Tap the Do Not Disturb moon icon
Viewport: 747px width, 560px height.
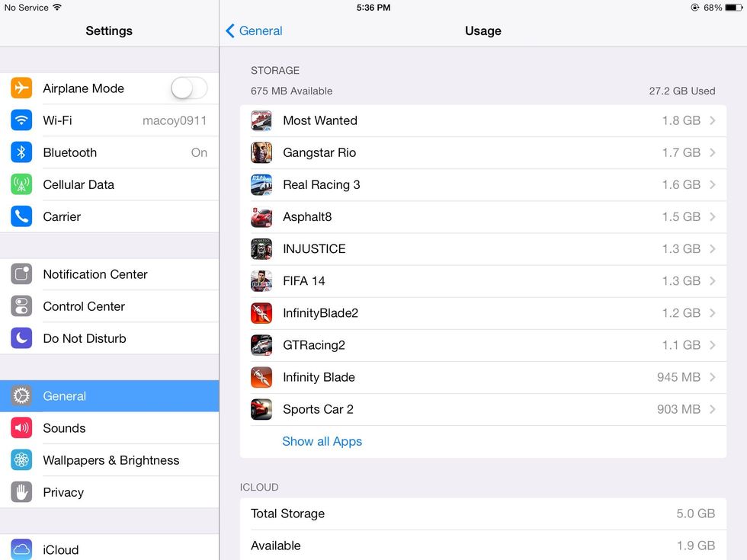pyautogui.click(x=21, y=338)
